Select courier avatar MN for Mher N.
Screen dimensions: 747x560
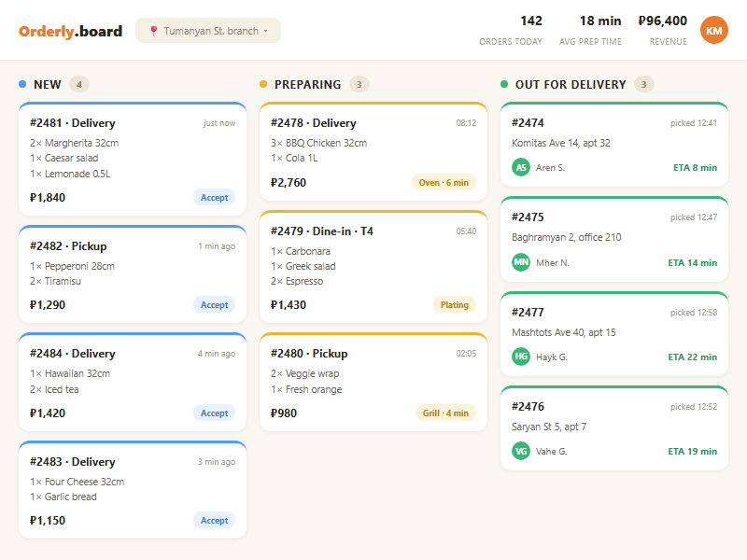coord(521,262)
